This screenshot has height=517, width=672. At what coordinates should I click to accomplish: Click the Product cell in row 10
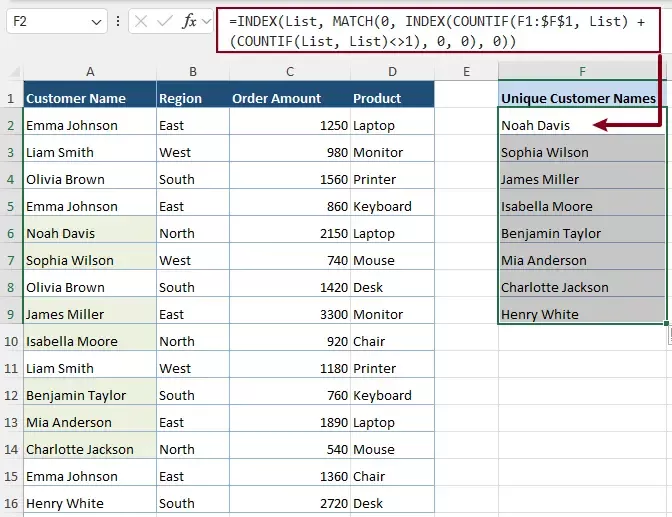393,337
